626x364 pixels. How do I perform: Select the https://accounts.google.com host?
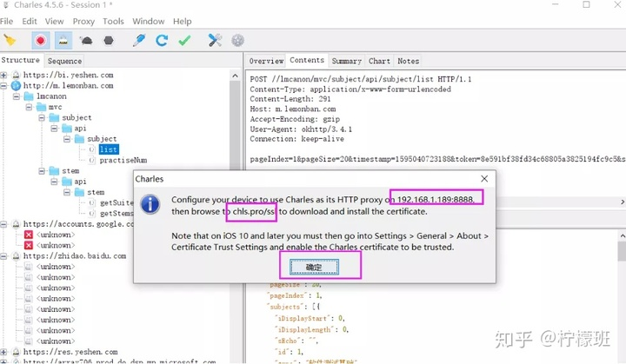click(x=78, y=224)
